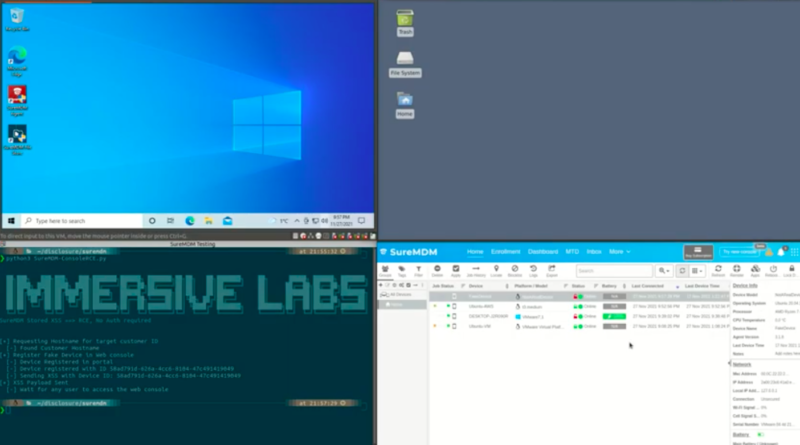Click the Reboot power icon

point(773,271)
